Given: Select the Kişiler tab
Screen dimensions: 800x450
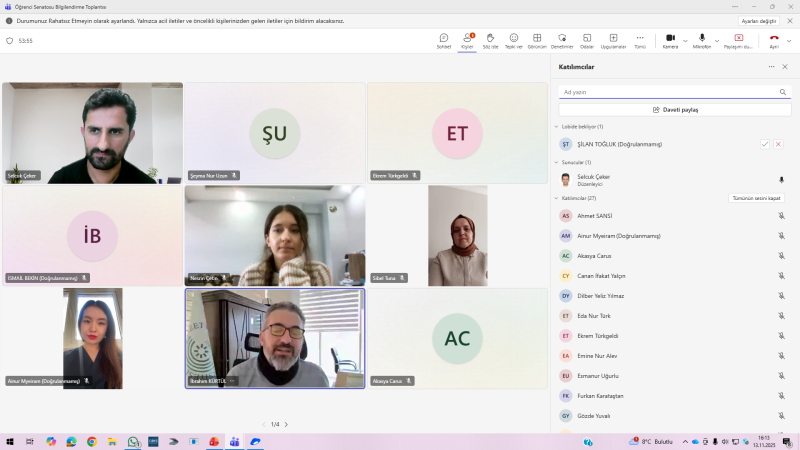Looking at the screenshot, I should point(467,40).
